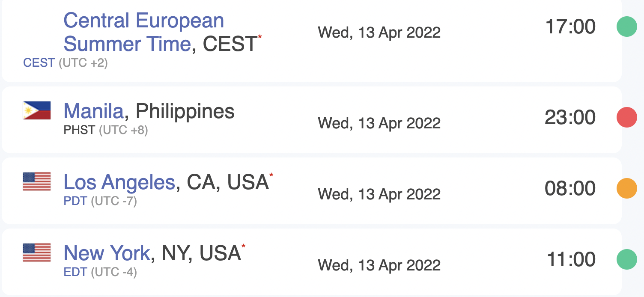Click the 17:00 time for CEST
This screenshot has width=644, height=297.
coord(570,27)
